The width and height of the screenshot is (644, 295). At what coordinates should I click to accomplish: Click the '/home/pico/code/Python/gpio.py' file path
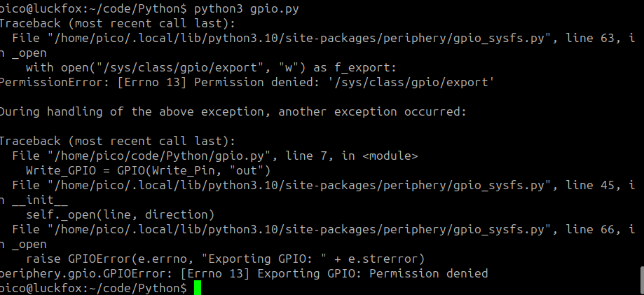point(159,156)
